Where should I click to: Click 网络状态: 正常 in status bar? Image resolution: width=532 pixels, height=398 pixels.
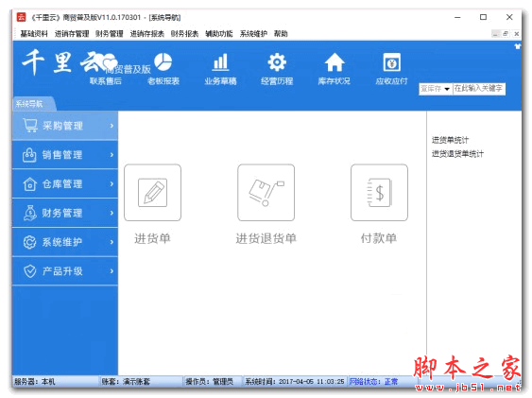click(x=373, y=381)
